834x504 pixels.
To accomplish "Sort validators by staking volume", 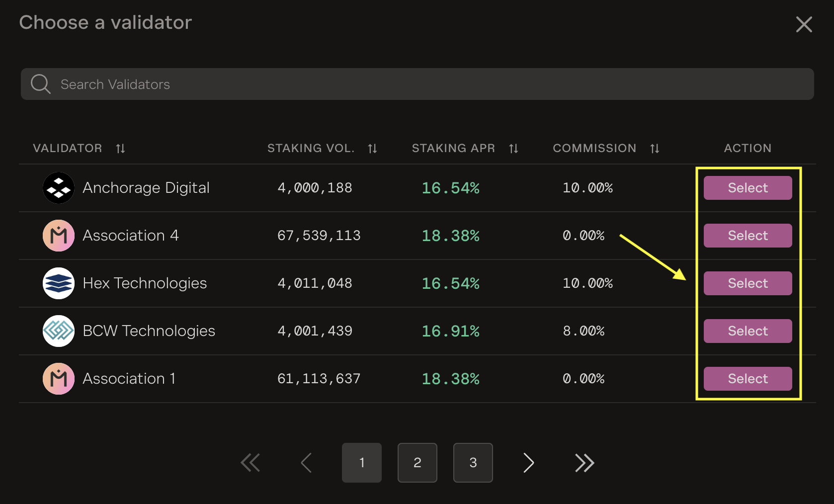I will coord(372,148).
